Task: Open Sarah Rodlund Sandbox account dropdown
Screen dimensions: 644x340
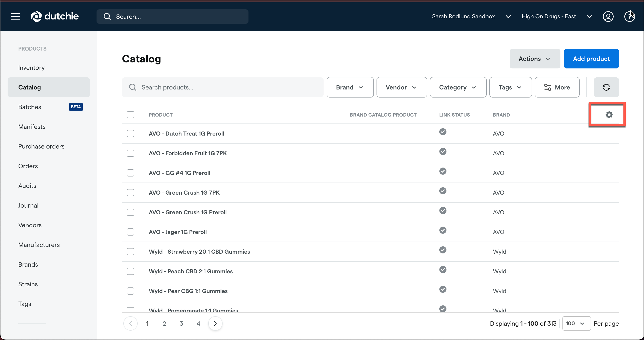Action: click(471, 17)
